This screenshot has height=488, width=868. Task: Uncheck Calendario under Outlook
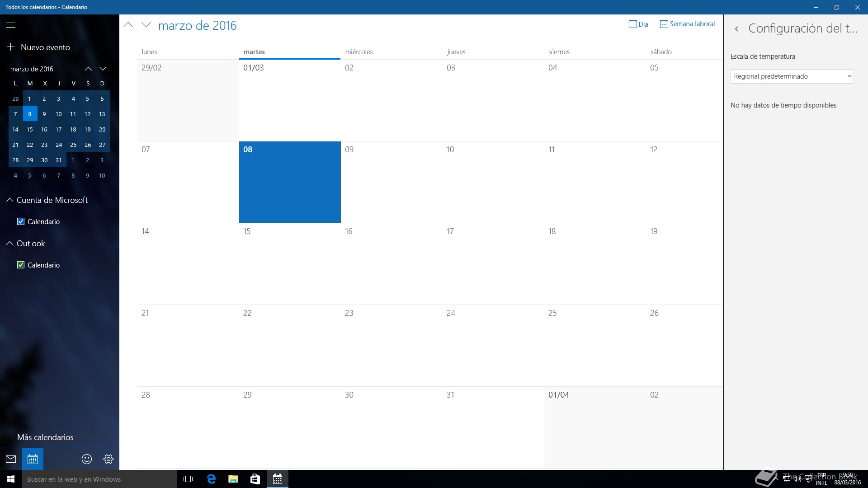pyautogui.click(x=21, y=265)
